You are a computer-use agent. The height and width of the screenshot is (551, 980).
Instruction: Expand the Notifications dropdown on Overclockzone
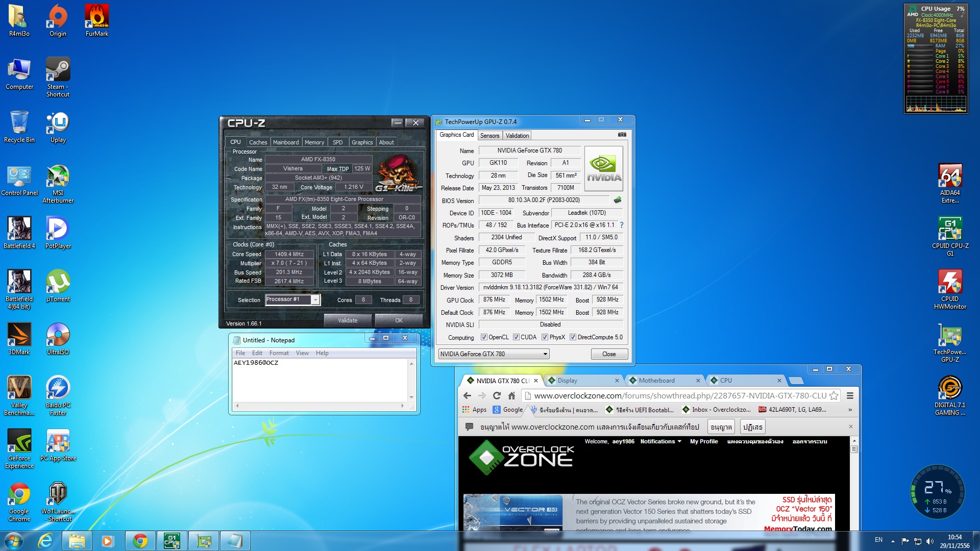click(x=660, y=441)
